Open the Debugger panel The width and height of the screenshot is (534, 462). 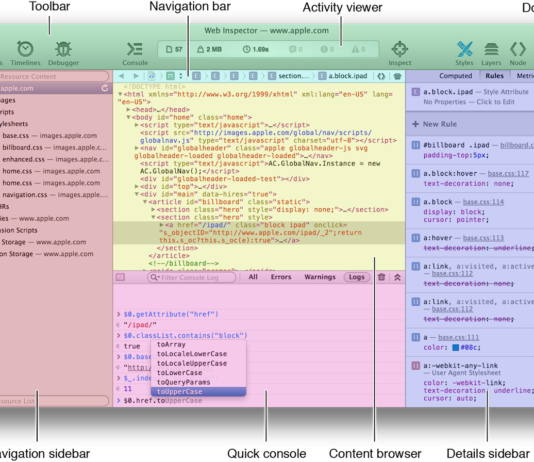(63, 53)
